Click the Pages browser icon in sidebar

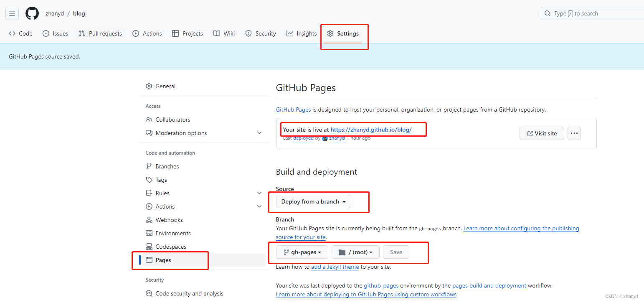coord(149,260)
